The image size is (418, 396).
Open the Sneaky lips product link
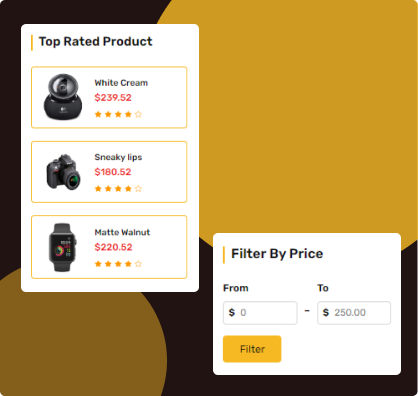click(x=118, y=157)
